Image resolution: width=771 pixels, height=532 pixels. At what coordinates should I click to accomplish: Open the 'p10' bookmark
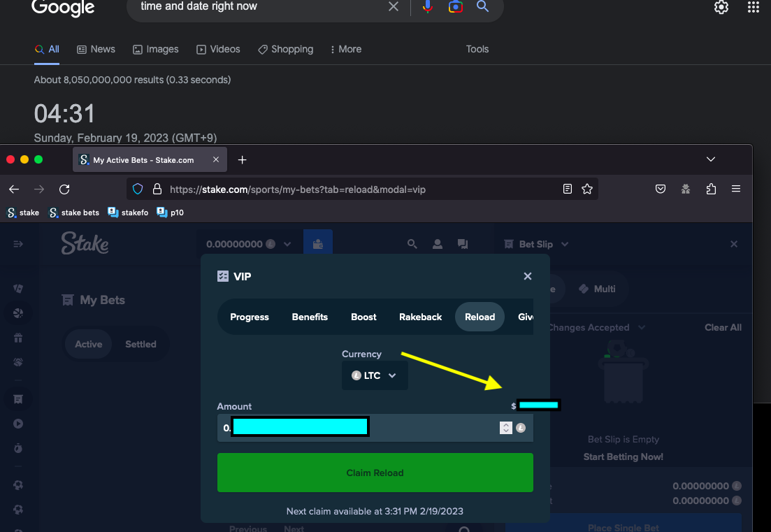pyautogui.click(x=170, y=213)
